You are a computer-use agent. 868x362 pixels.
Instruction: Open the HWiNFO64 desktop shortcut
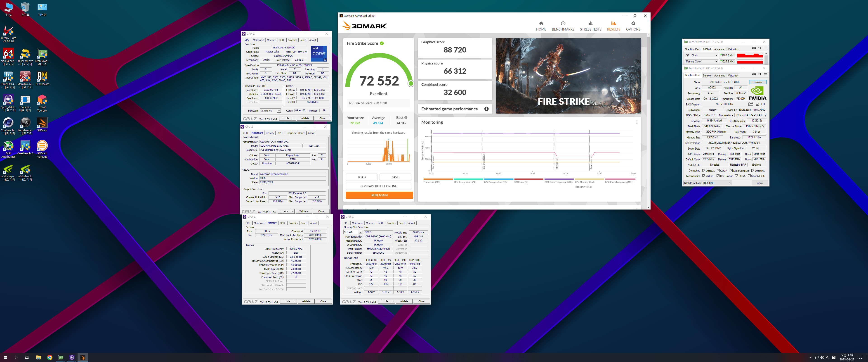coord(8,80)
